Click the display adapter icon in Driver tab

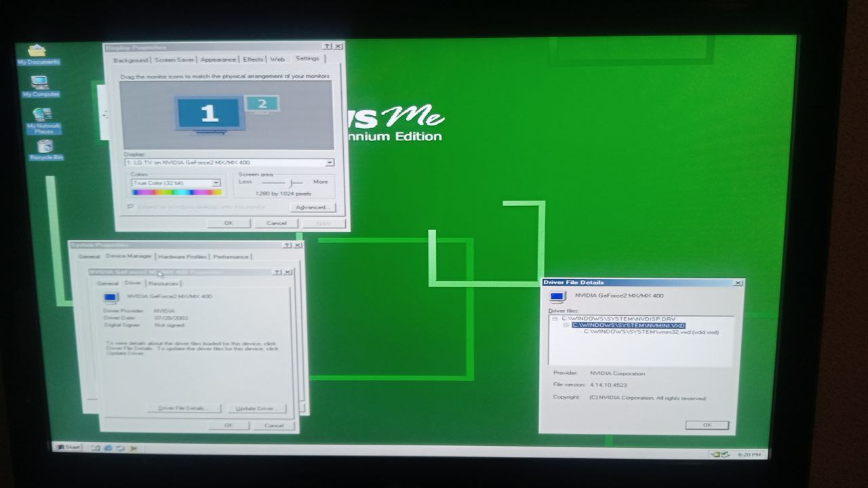(x=111, y=298)
